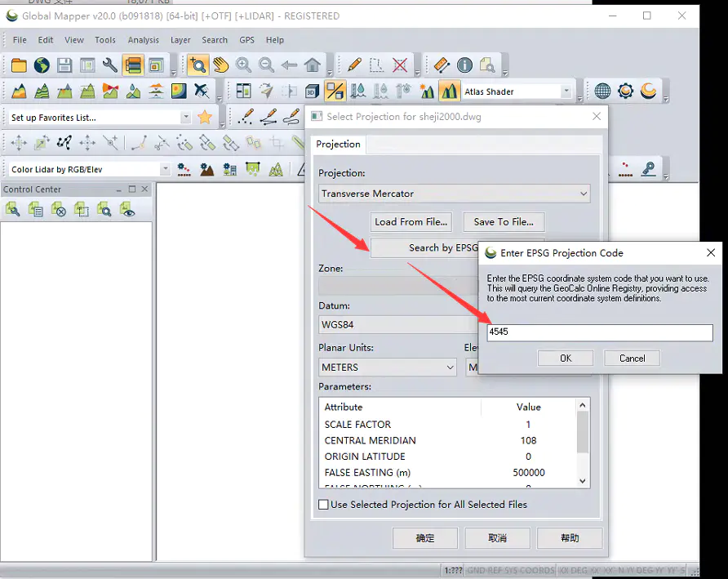Close the Control Center panel
The width and height of the screenshot is (728, 579).
coord(144,189)
